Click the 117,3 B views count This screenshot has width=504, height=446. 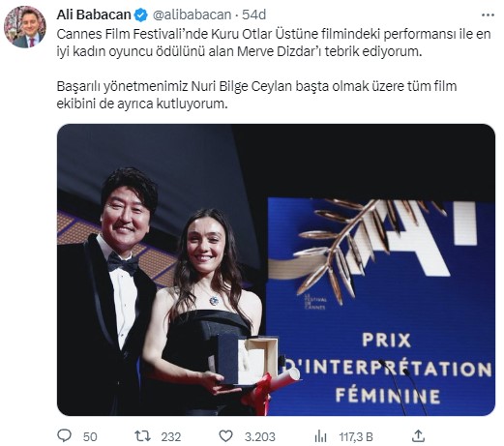(x=356, y=437)
